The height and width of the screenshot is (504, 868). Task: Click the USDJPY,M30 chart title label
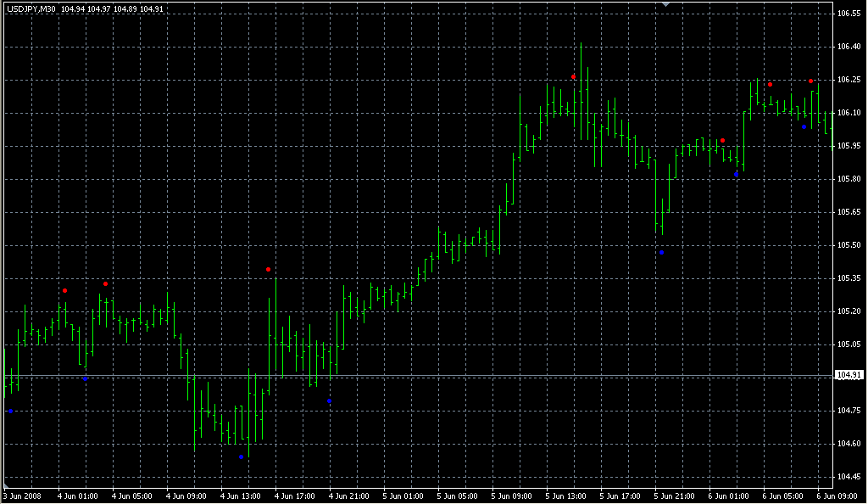coord(31,8)
